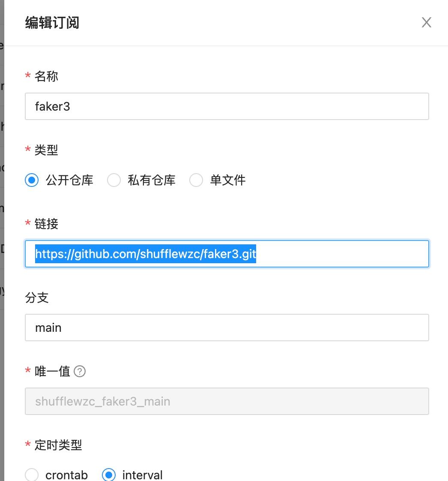The image size is (448, 481).
Task: Close the 编辑订阅 dialog
Action: [x=427, y=22]
